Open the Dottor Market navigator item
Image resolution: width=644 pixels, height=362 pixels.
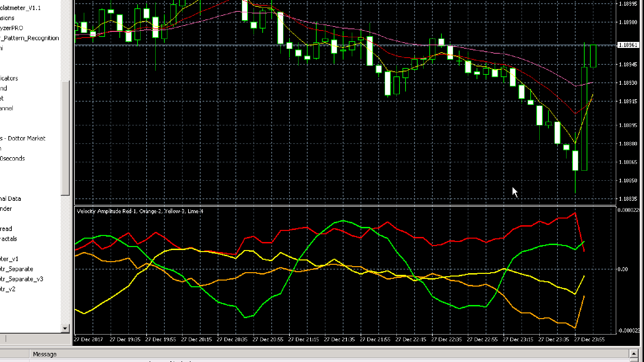click(23, 138)
